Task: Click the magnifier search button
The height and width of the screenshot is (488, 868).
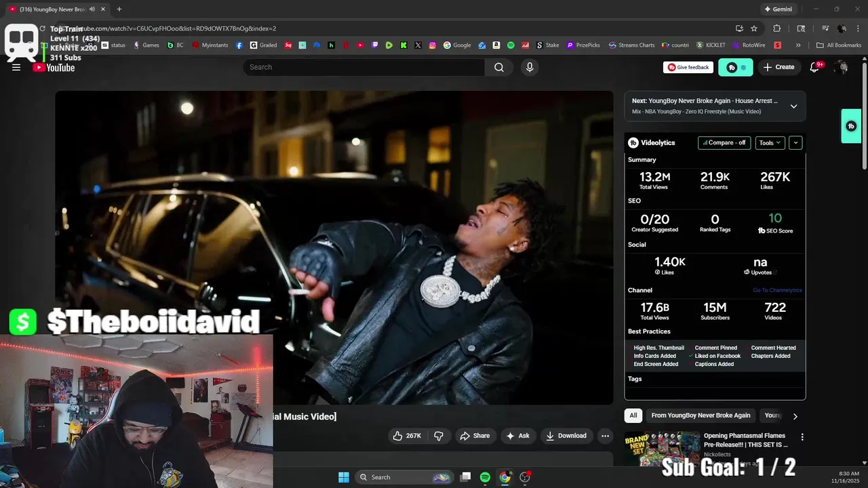Action: click(499, 67)
